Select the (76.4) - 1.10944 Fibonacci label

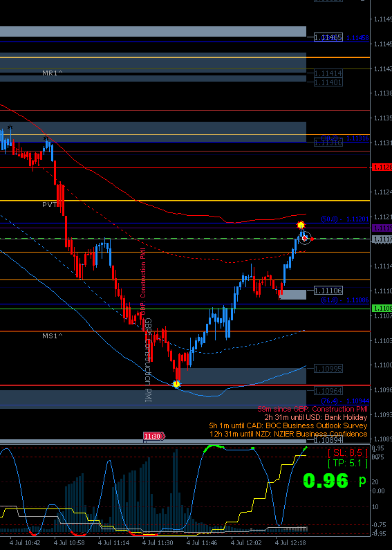[x=345, y=401]
